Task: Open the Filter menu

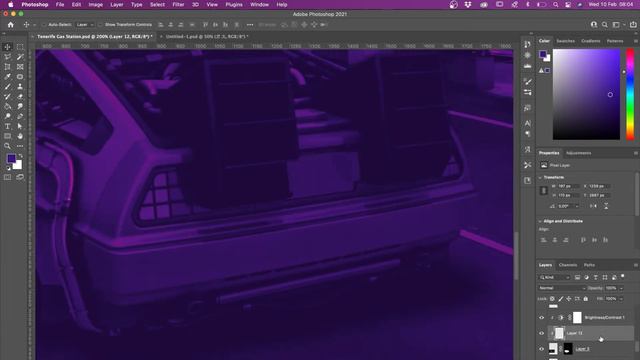Action: point(178,4)
